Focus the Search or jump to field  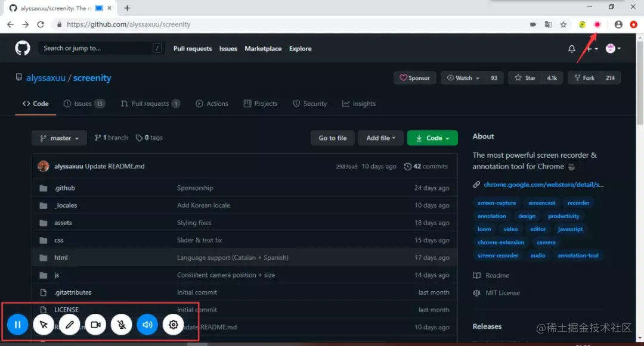101,48
